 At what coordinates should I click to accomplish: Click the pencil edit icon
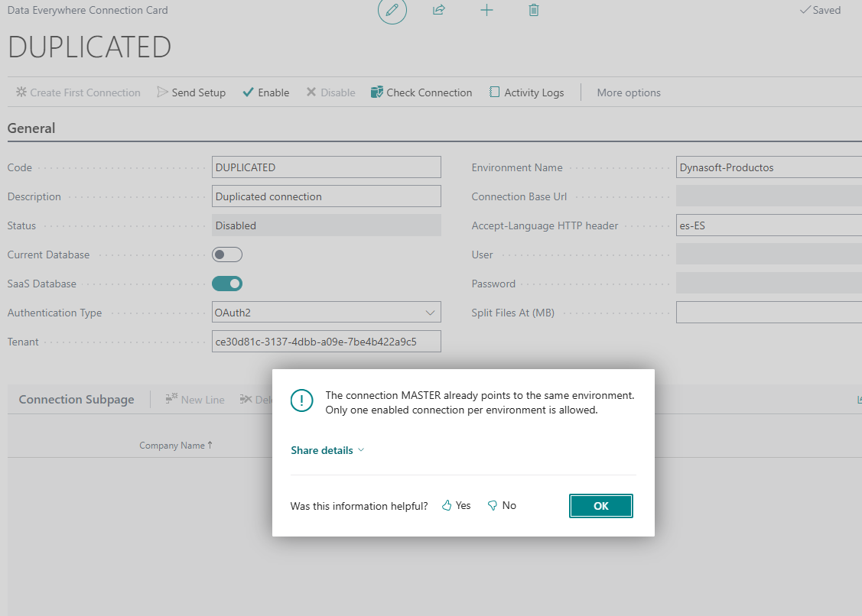tap(392, 10)
